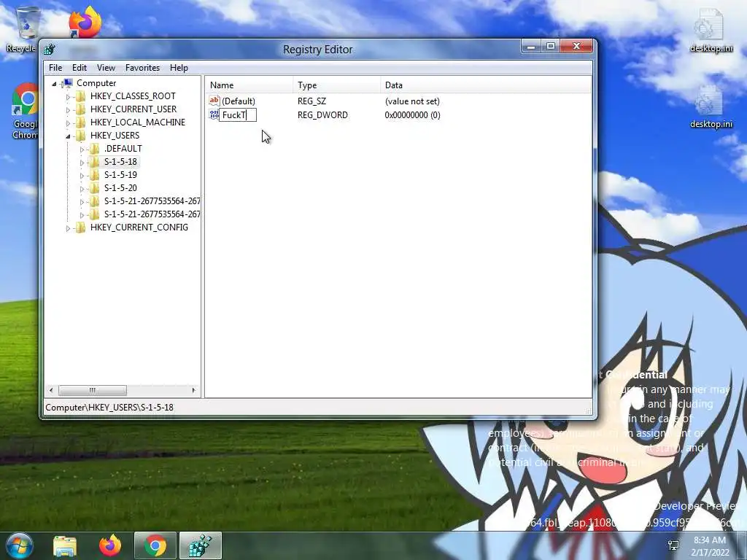Viewport: 747px width, 560px height.
Task: Click the tree scrollbar right arrow
Action: click(193, 390)
